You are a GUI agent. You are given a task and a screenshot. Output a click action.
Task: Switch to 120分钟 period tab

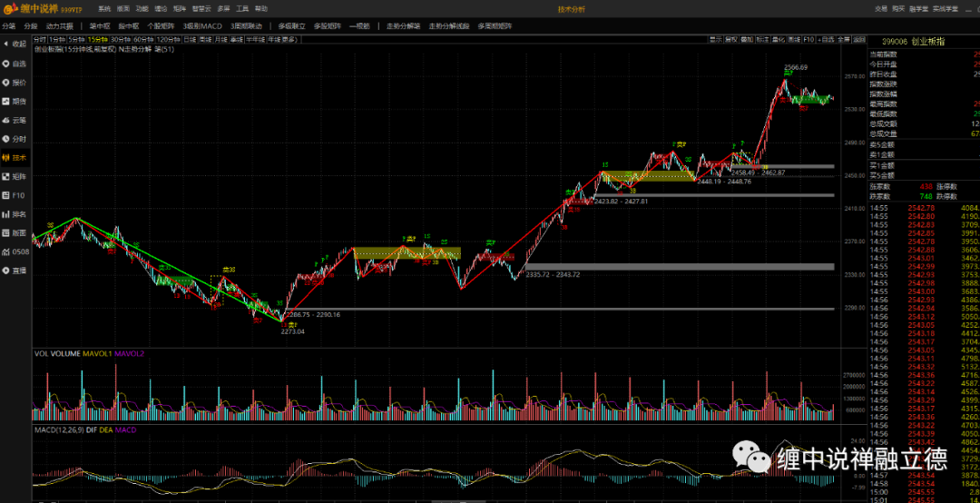168,39
